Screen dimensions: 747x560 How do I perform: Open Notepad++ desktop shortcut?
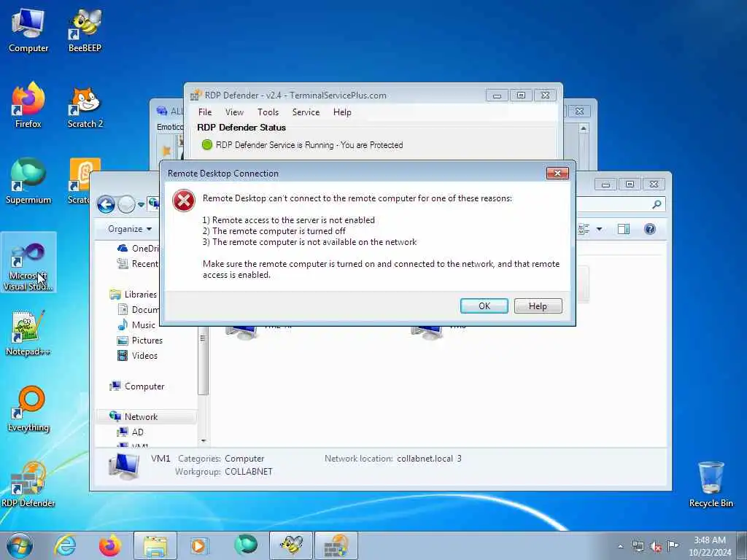click(28, 333)
